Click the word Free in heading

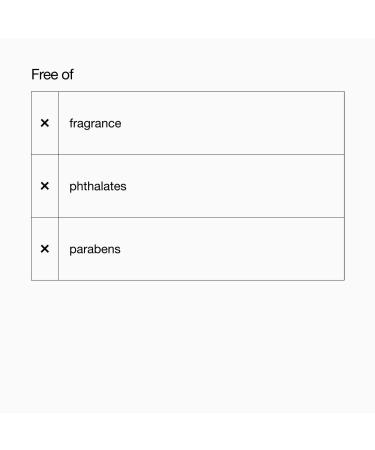[x=44, y=74]
